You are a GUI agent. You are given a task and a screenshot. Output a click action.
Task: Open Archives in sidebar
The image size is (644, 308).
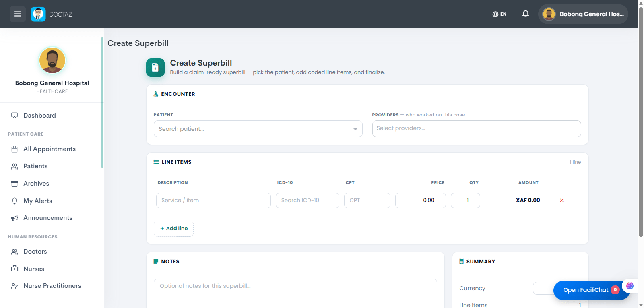(x=36, y=184)
